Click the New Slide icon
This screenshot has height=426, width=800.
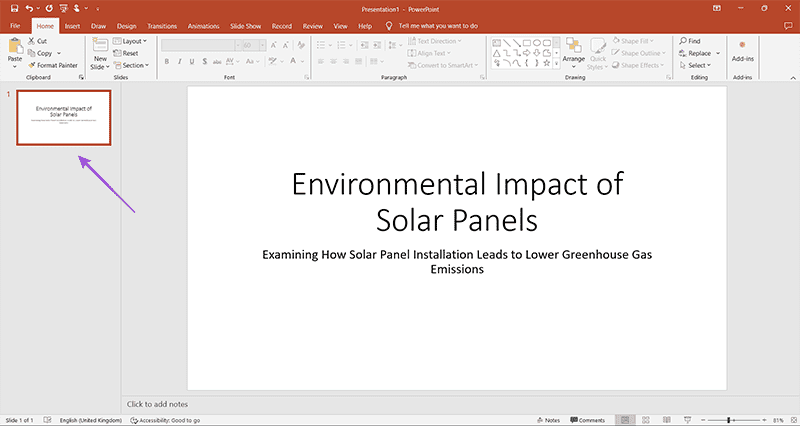tap(100, 46)
